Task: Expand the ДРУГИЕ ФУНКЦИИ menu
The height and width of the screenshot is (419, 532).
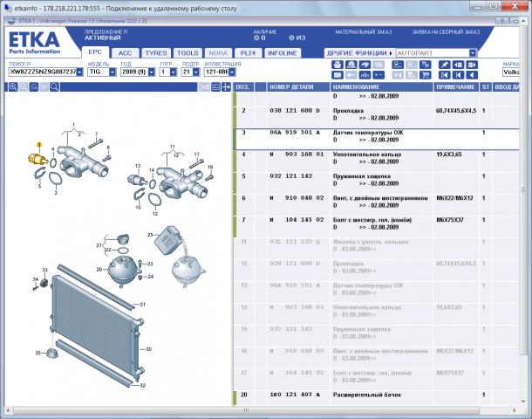Action: point(359,53)
